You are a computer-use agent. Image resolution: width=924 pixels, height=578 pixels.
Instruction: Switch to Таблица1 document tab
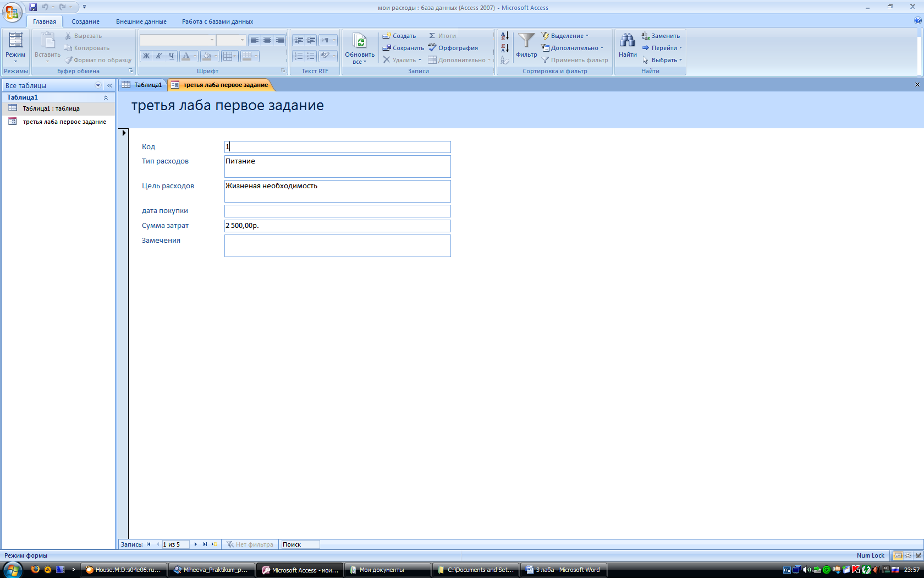click(142, 85)
